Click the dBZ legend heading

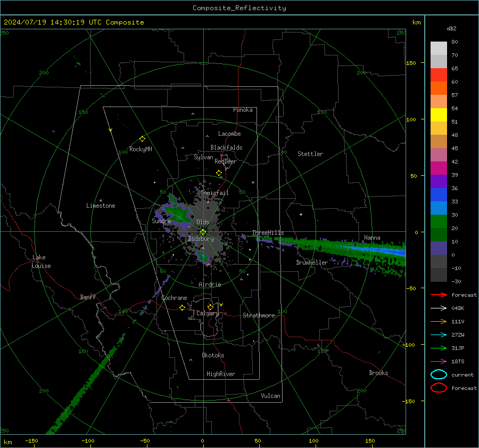click(451, 28)
